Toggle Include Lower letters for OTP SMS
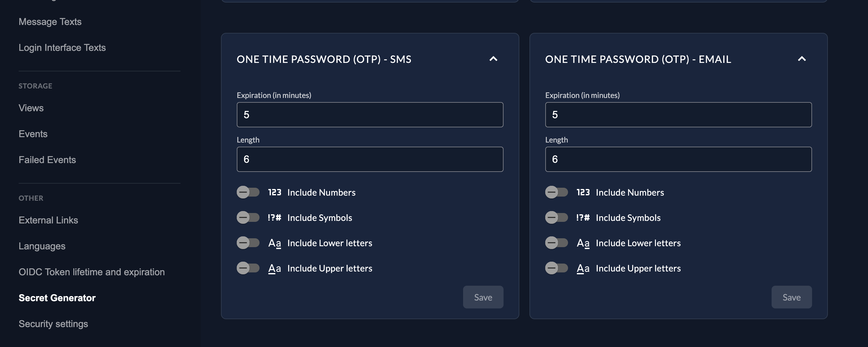The height and width of the screenshot is (347, 868). 248,243
